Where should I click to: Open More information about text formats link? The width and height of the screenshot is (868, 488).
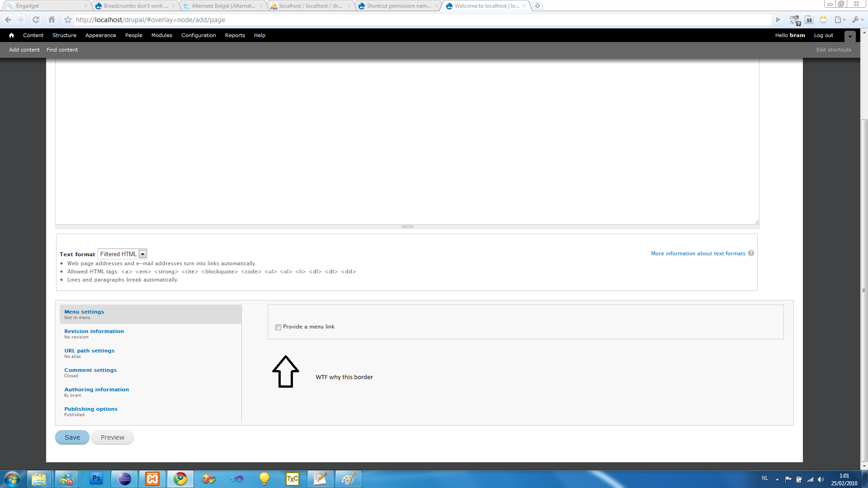click(x=698, y=253)
